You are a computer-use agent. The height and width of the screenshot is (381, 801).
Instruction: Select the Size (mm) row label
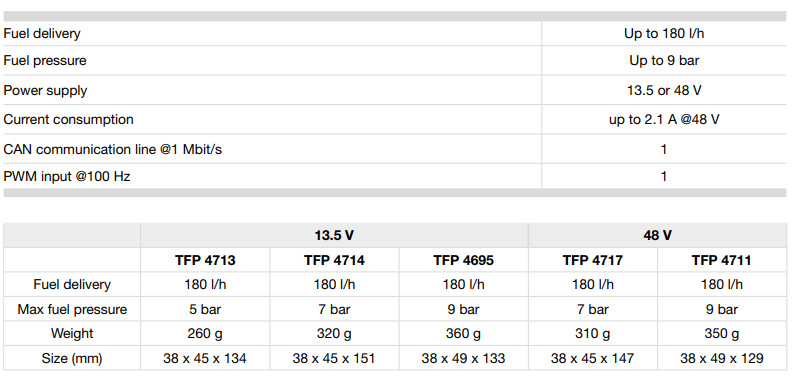tap(72, 358)
